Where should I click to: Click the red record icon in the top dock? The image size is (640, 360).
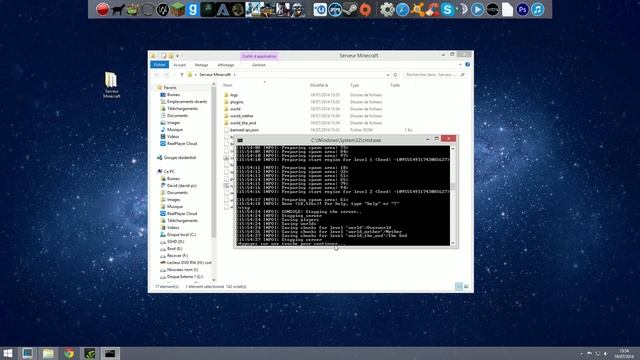click(x=102, y=9)
